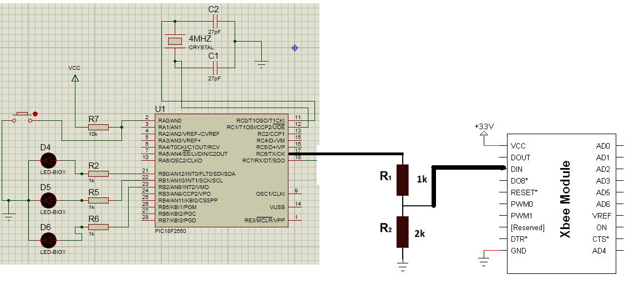The image size is (644, 305).
Task: Click the RESET* pin label
Action: coord(524,192)
